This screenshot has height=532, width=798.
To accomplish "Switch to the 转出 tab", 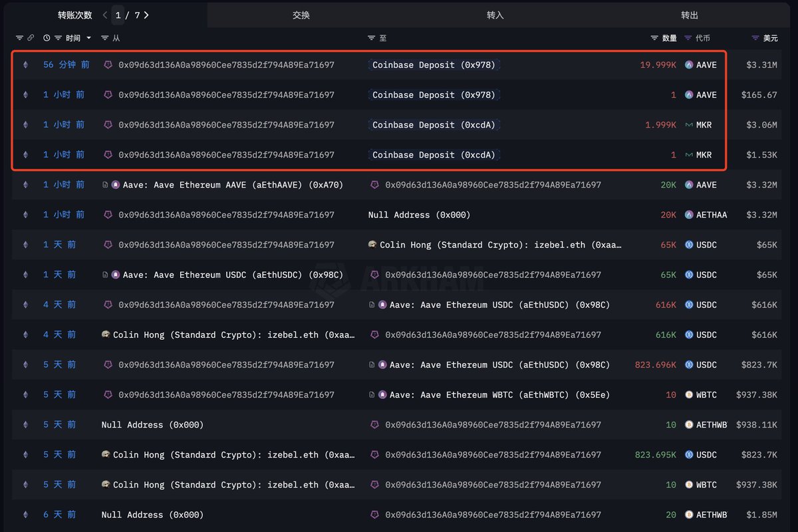I will (690, 15).
